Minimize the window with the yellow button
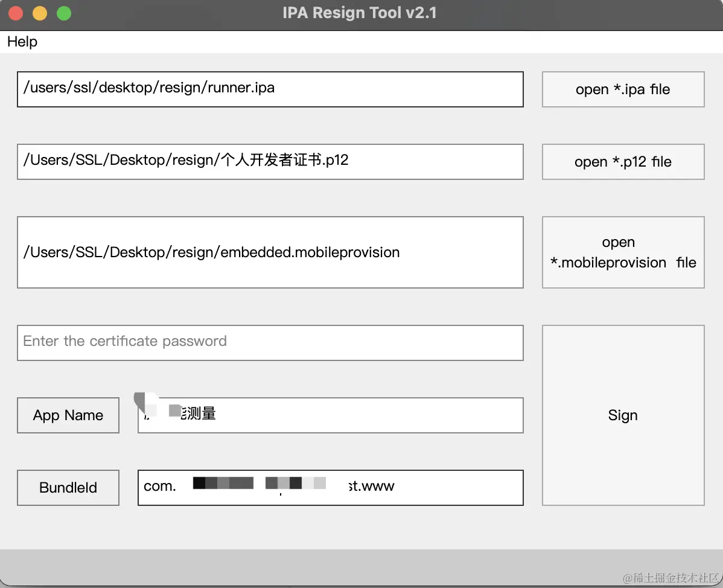 pyautogui.click(x=40, y=13)
